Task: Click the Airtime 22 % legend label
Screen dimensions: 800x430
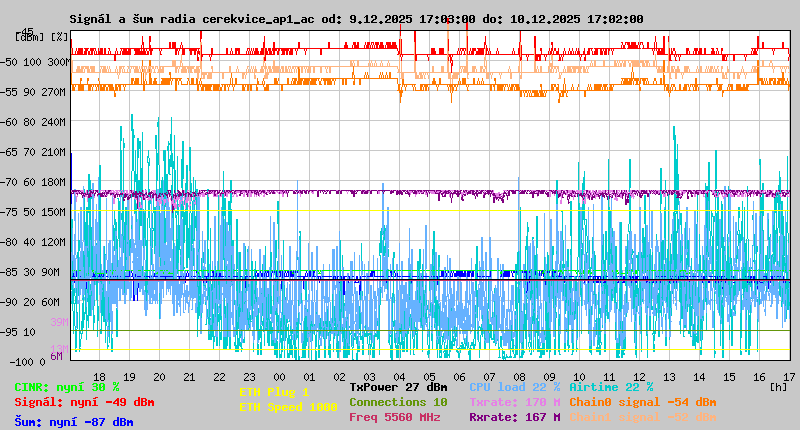Action: (611, 387)
